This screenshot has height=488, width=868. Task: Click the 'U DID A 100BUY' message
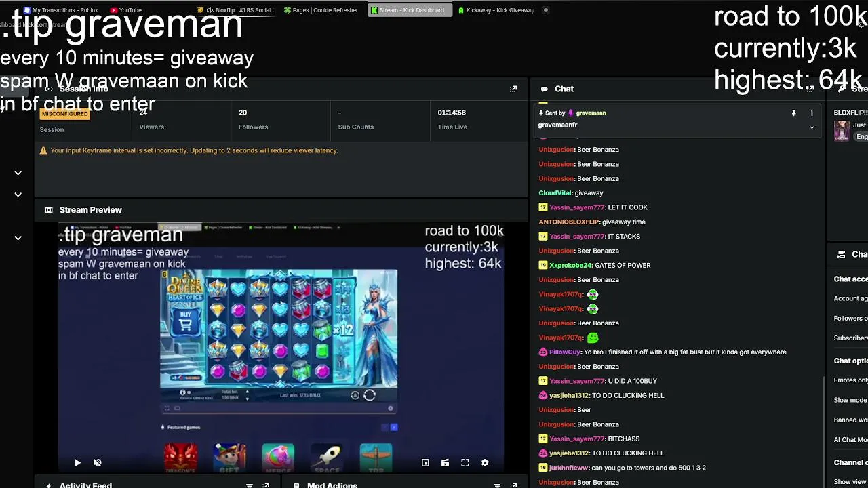click(633, 381)
